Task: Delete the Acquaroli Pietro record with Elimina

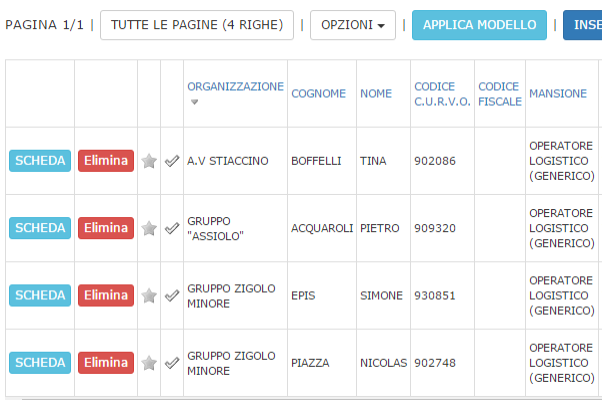Action: coord(105,228)
